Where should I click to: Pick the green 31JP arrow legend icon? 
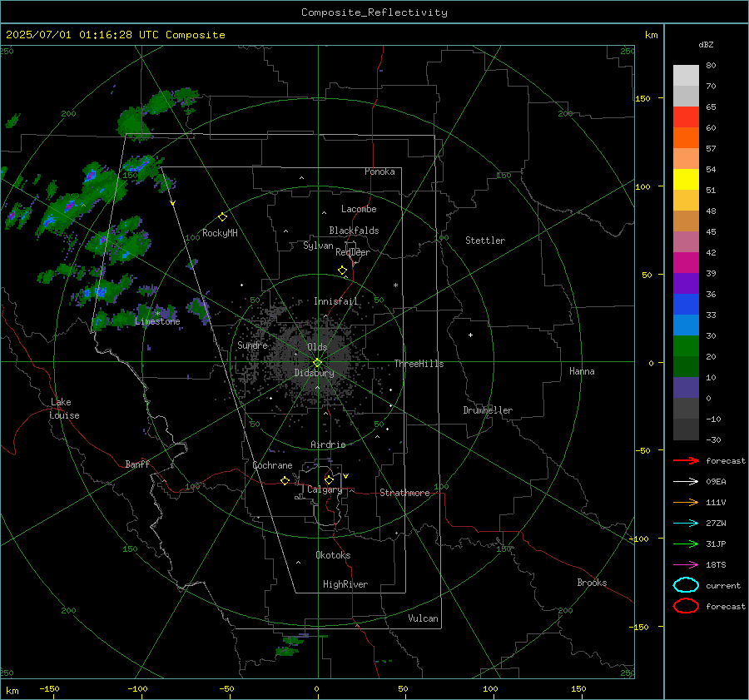tap(686, 544)
